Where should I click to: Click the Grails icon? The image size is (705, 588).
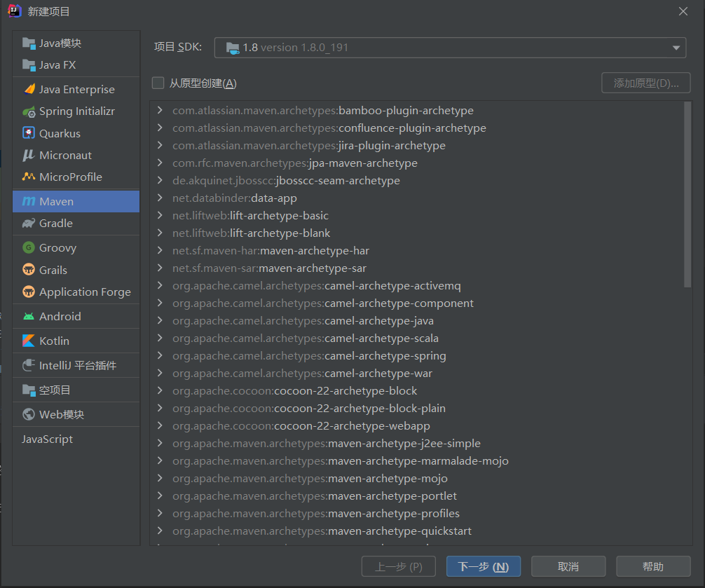[29, 270]
